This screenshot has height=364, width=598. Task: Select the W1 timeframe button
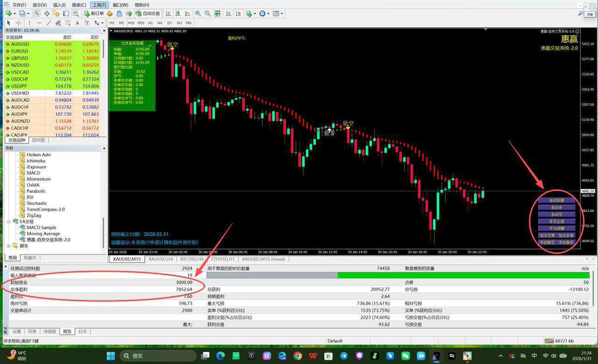click(x=179, y=23)
